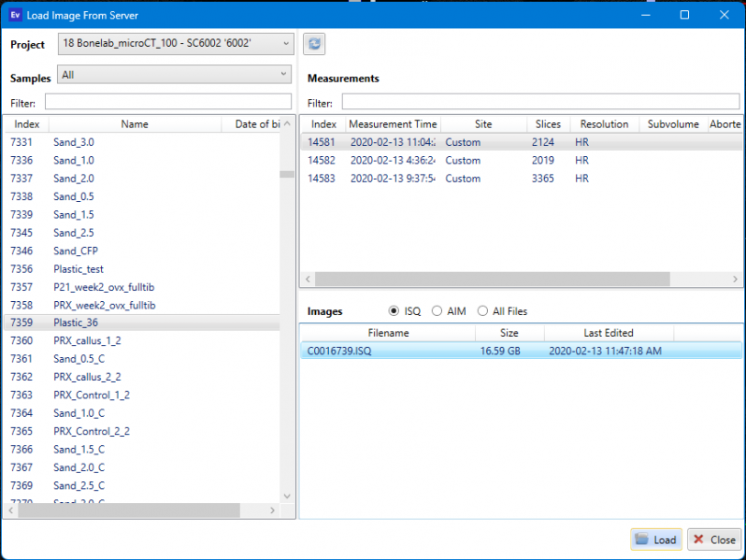746x560 pixels.
Task: Select sample Sand_0.5 row 7338
Action: pyautogui.click(x=142, y=196)
